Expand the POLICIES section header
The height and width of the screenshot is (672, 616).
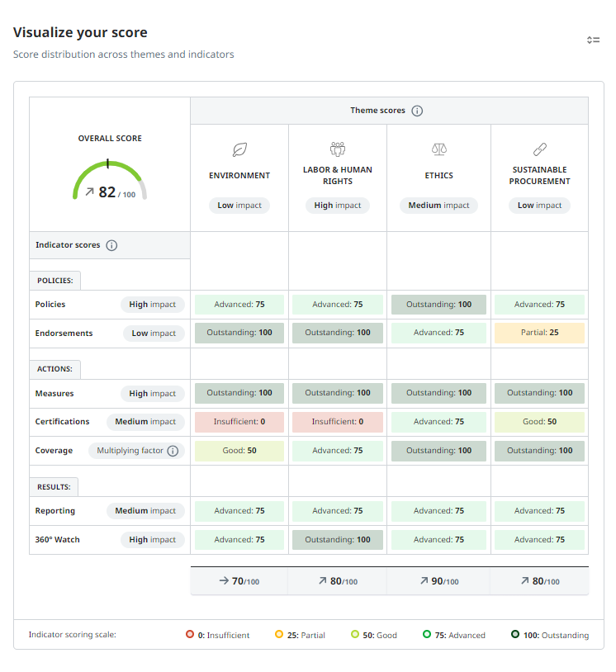54,280
